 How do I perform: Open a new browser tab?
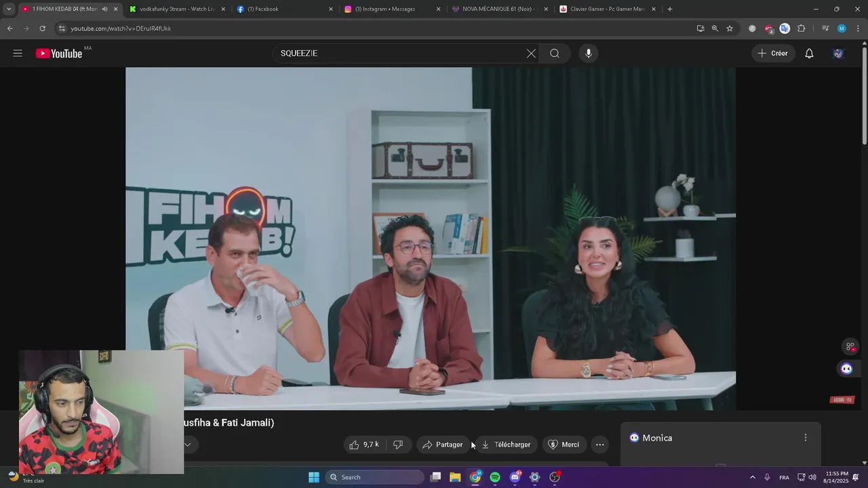[x=670, y=9]
